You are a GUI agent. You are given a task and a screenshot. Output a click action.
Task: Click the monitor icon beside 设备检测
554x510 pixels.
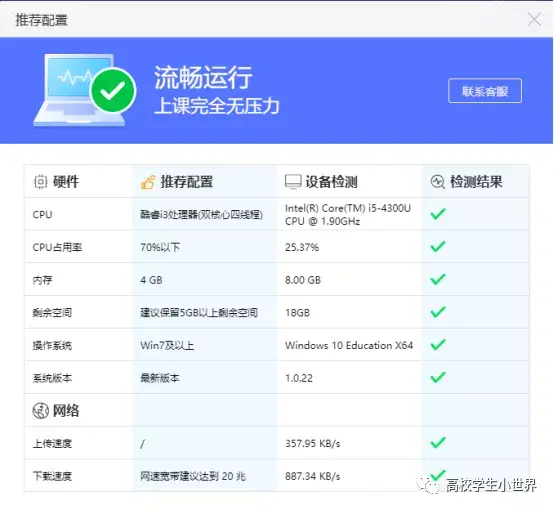tap(293, 182)
